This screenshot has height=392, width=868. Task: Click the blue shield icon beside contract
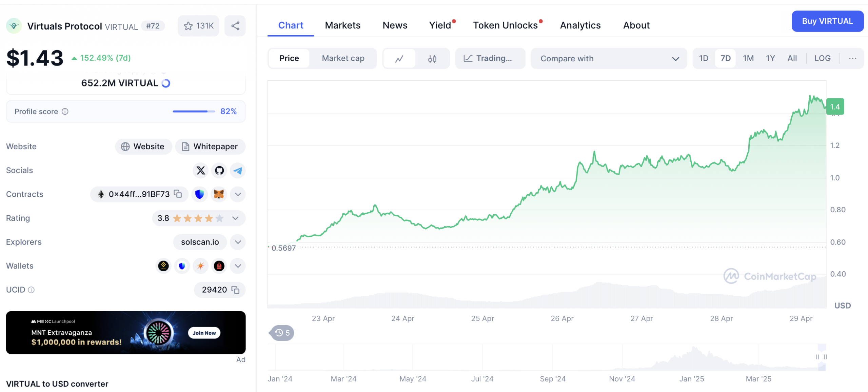pyautogui.click(x=200, y=194)
